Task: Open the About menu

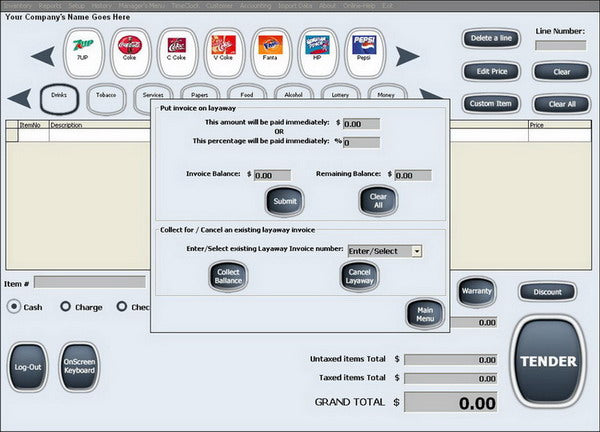Action: pyautogui.click(x=327, y=6)
